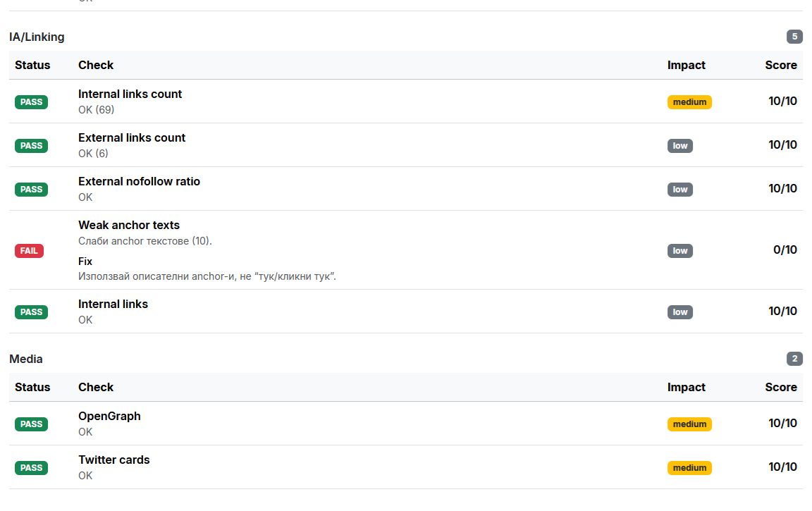Screen dimensions: 812x511
Task: Select medium impact badge for OpenGraph
Action: [689, 424]
